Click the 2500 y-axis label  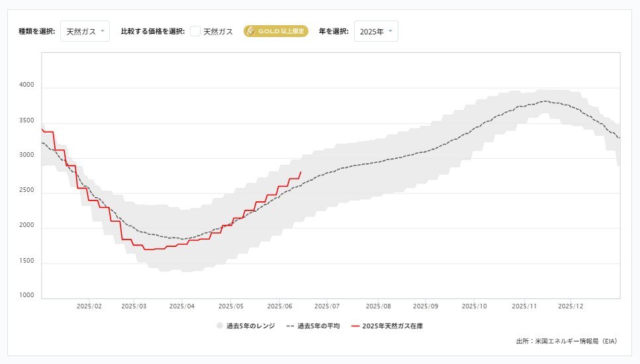pyautogui.click(x=26, y=190)
